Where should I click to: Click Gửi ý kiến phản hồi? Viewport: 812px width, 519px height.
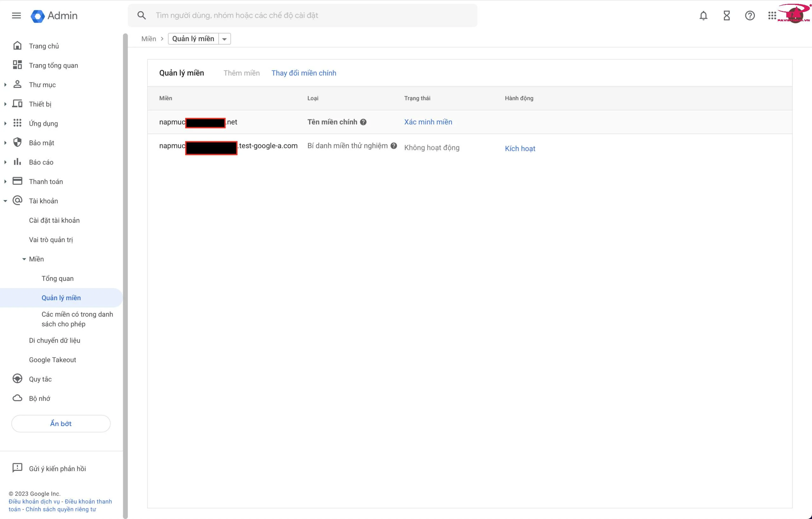pyautogui.click(x=57, y=469)
